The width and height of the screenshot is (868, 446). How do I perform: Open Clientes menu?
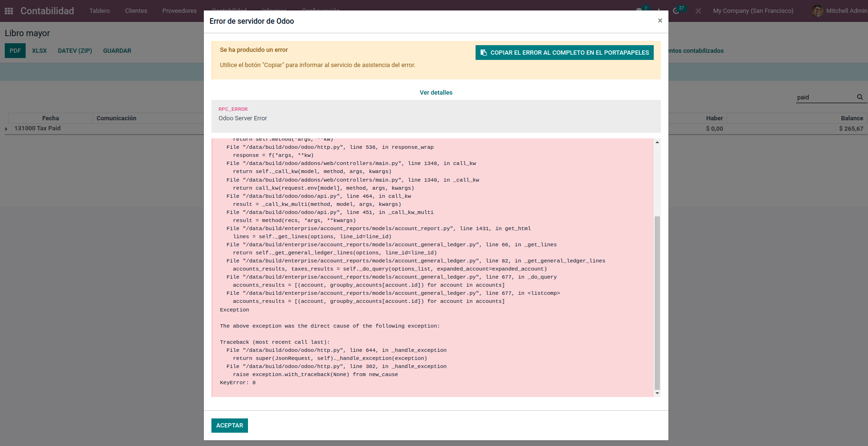point(136,10)
